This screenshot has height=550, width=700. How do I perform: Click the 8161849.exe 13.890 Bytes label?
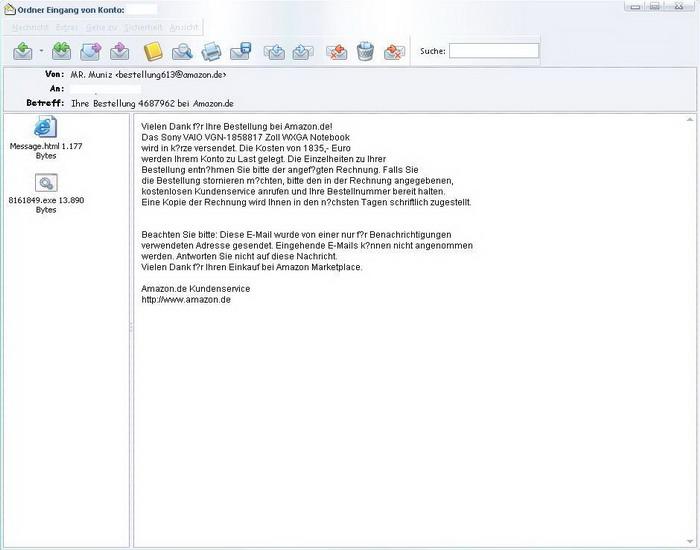click(46, 205)
